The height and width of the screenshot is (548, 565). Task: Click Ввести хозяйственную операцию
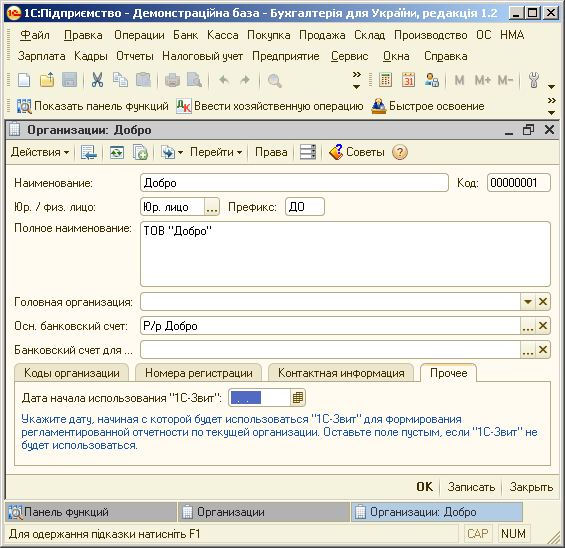pyautogui.click(x=270, y=106)
